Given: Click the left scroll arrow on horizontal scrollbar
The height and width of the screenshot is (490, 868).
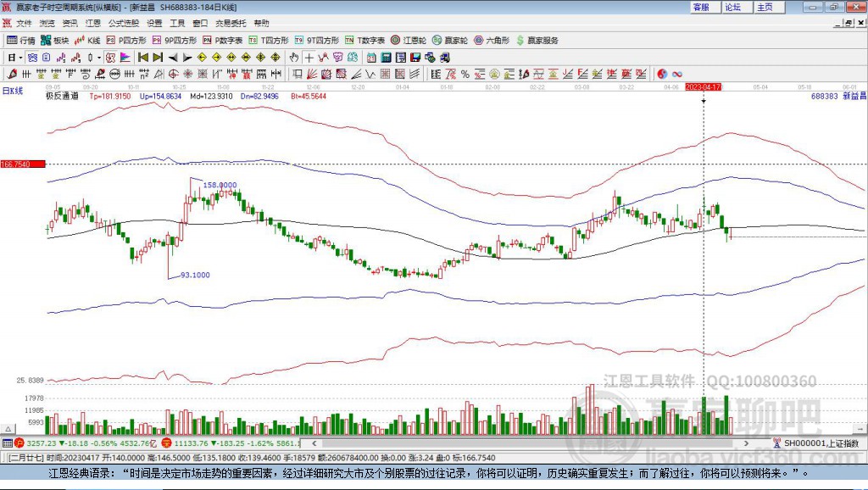Looking at the screenshot, I should [x=314, y=443].
